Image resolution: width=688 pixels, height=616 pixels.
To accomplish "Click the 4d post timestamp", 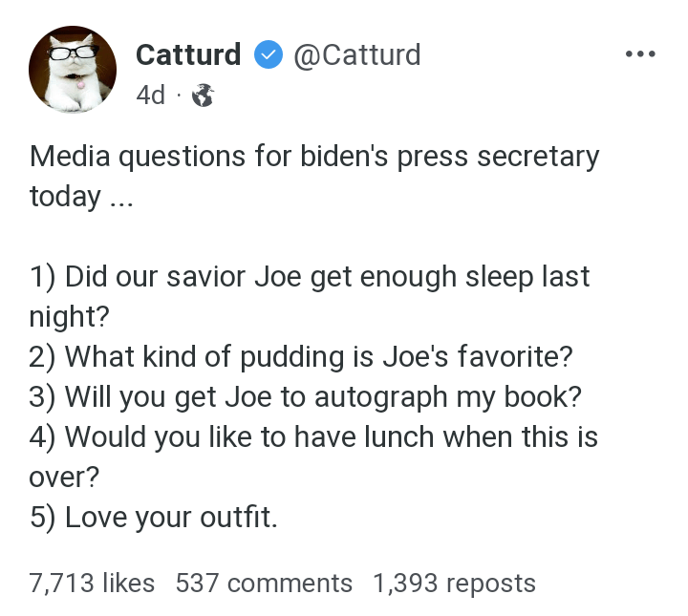I will click(150, 96).
